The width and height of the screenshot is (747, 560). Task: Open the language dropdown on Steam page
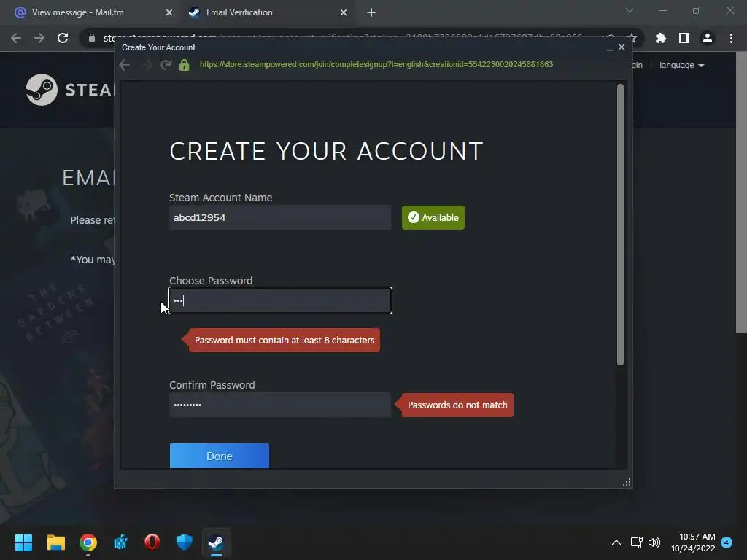pos(682,65)
